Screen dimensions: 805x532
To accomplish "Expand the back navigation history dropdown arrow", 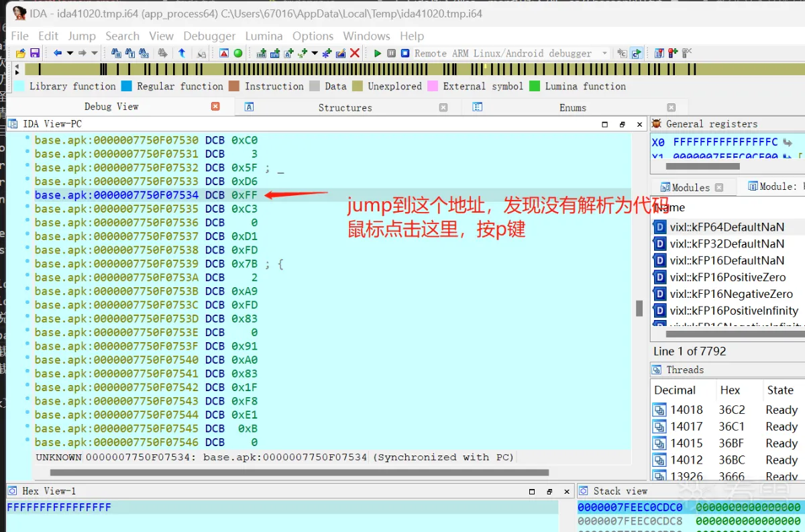I will click(70, 53).
